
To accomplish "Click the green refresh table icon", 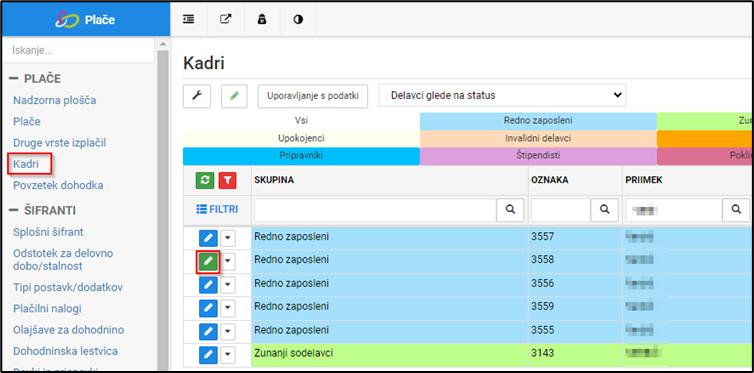I will (x=204, y=180).
